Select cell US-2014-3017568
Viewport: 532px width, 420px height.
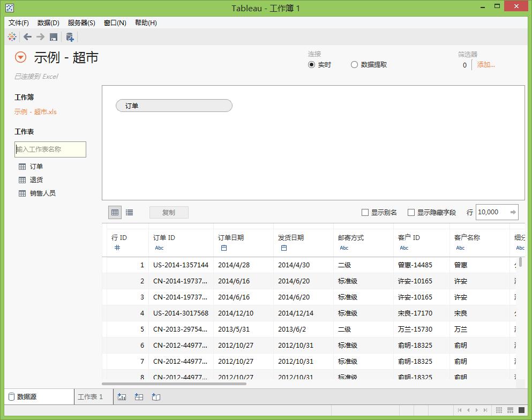pyautogui.click(x=181, y=313)
